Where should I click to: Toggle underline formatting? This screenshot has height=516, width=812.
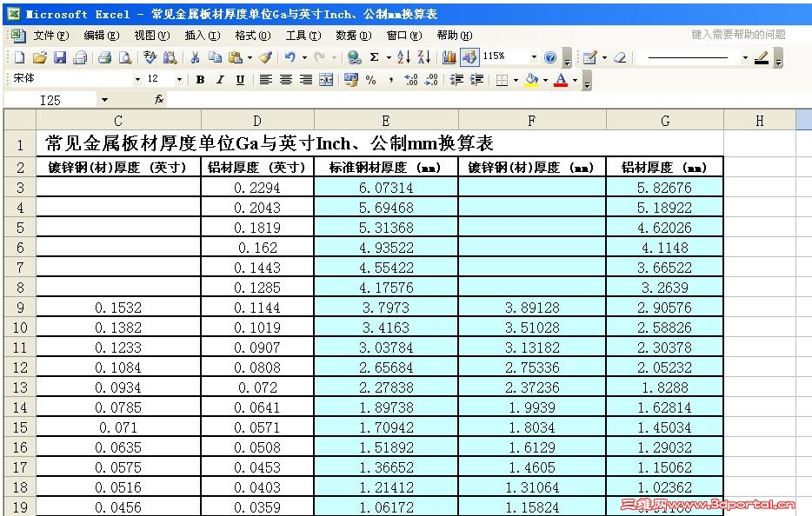(x=240, y=80)
